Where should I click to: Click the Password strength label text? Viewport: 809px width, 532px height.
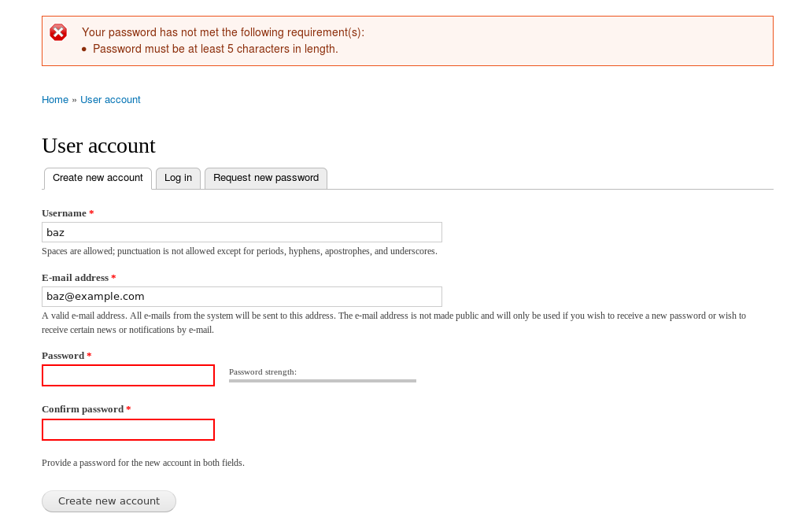262,371
